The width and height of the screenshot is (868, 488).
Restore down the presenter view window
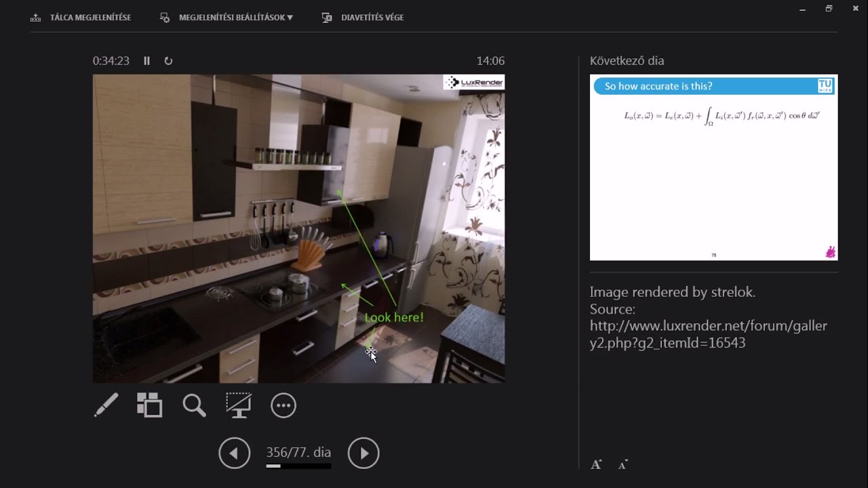tap(829, 9)
